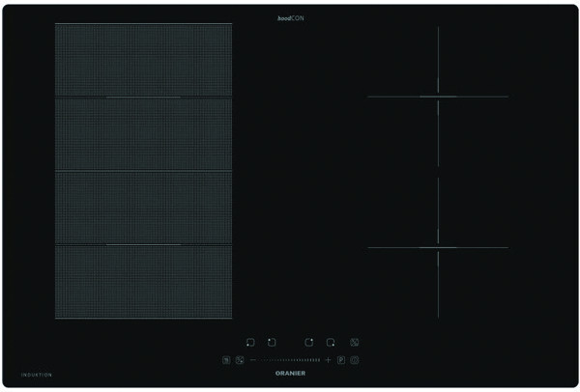Touch the topmost left flex cooking zone
The image size is (580, 392).
tap(143, 60)
